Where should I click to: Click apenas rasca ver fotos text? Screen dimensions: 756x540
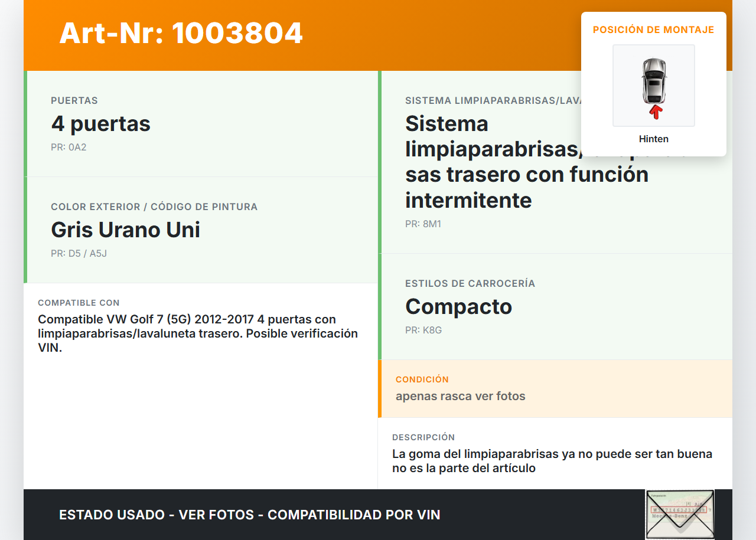(461, 396)
